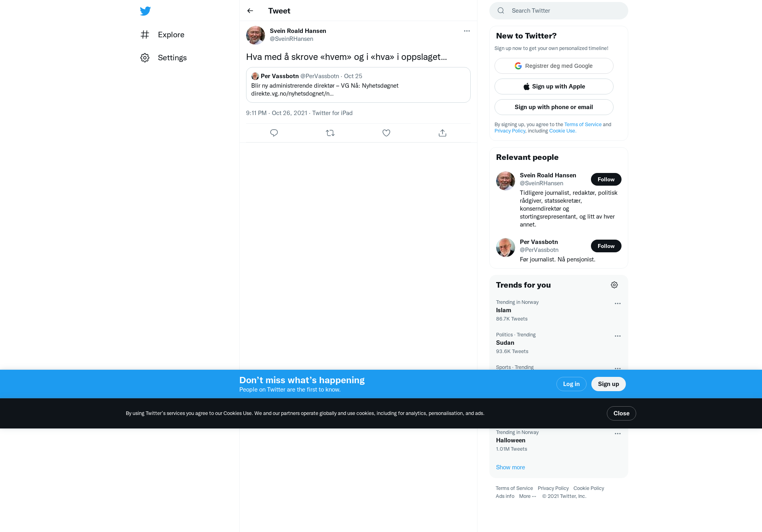The image size is (762, 532).
Task: Close the cookies notice banner
Action: pos(621,413)
